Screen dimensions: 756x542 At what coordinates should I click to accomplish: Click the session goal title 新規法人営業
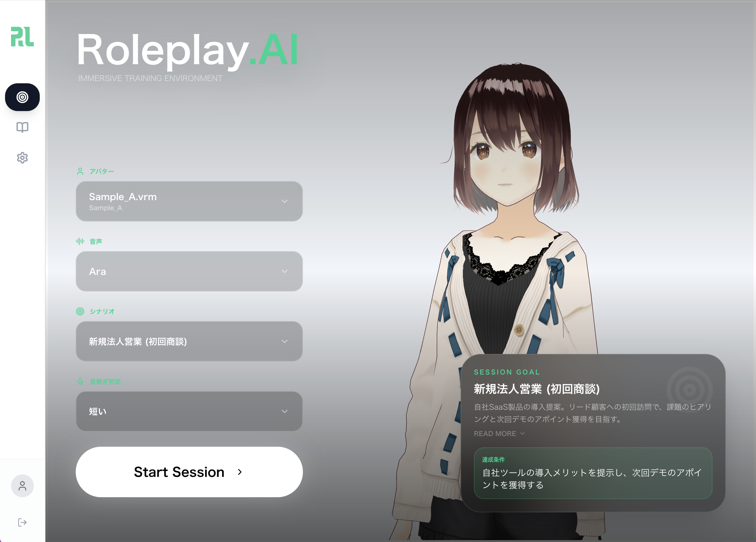click(x=537, y=389)
